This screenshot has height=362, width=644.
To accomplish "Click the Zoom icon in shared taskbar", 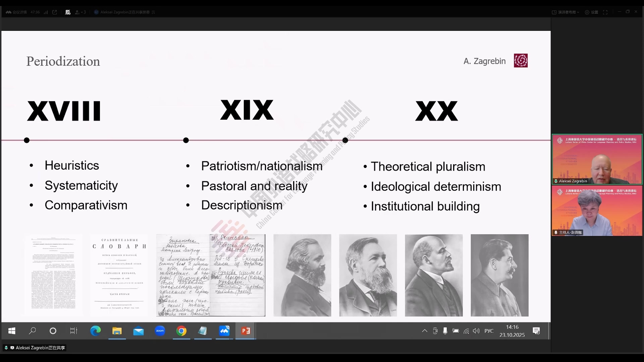I will click(160, 331).
